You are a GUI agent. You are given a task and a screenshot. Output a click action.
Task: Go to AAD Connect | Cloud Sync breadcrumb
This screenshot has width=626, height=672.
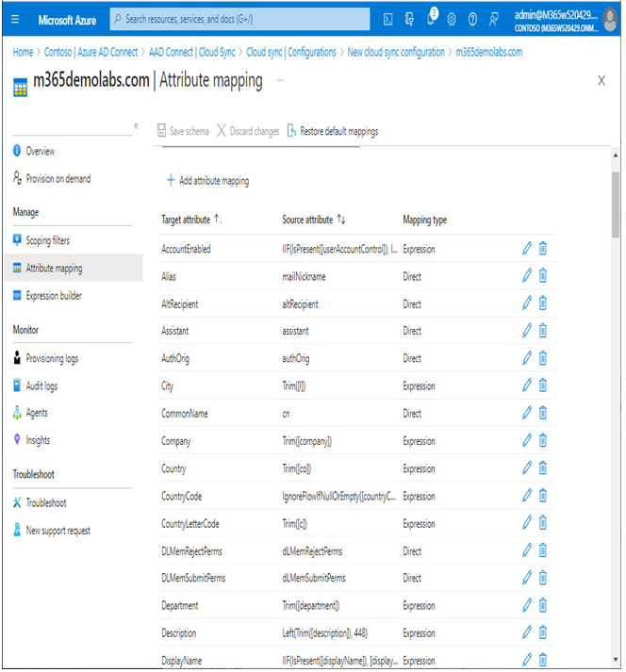tap(192, 52)
